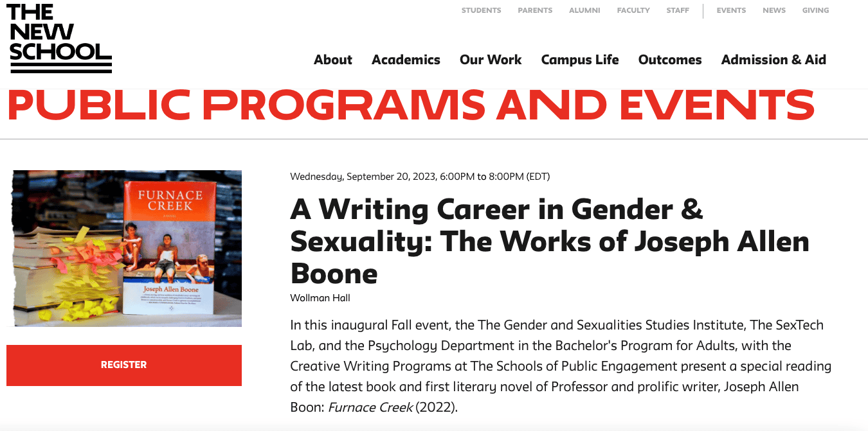Select the Staff link

678,10
